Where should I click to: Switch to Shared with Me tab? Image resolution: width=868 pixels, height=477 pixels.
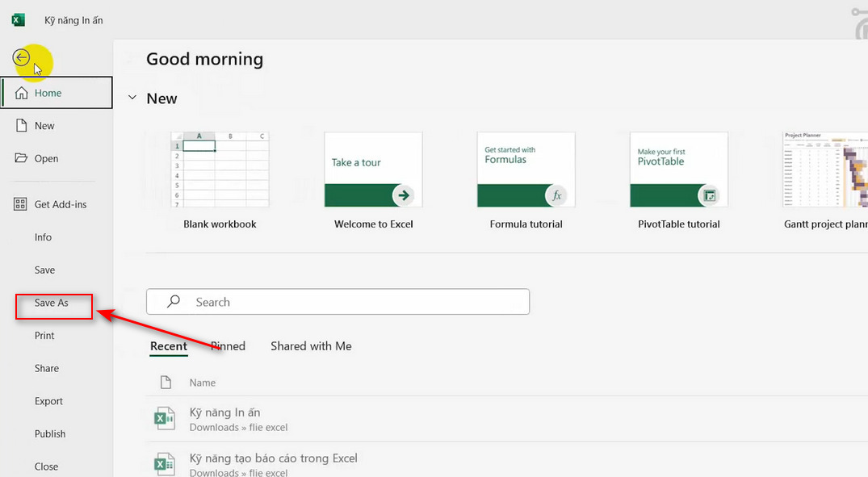pyautogui.click(x=311, y=346)
